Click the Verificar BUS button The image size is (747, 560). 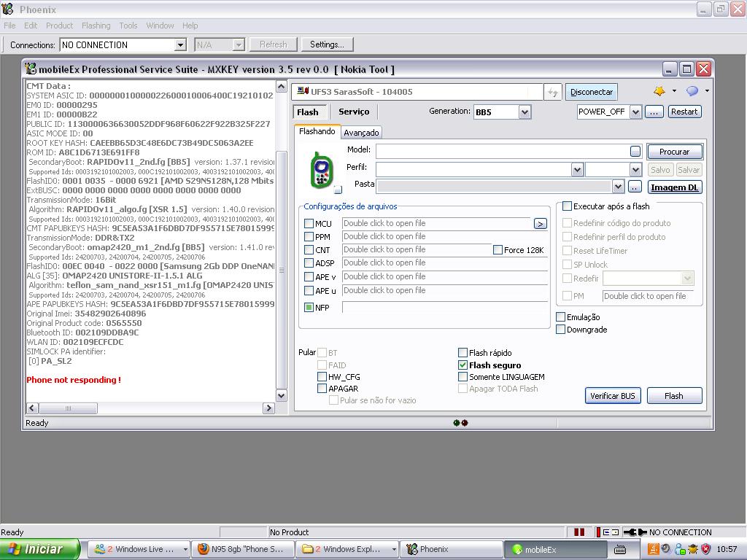pyautogui.click(x=613, y=396)
